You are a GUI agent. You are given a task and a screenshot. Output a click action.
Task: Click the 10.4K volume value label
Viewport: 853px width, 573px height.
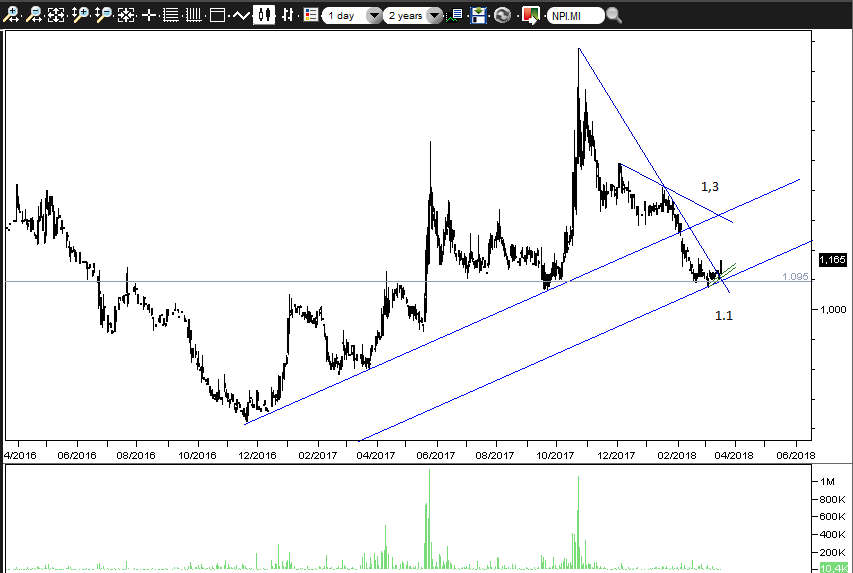(x=832, y=568)
